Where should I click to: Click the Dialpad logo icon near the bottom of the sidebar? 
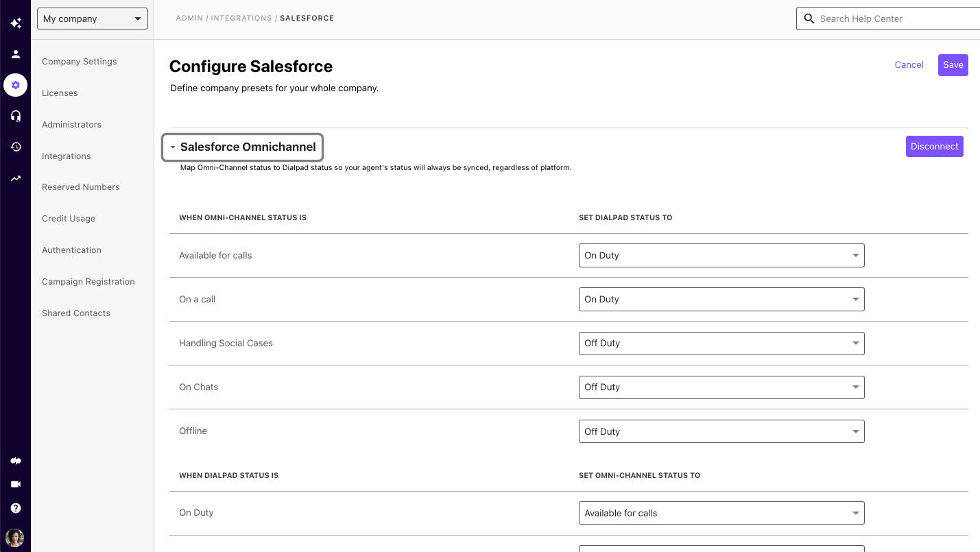click(15, 461)
